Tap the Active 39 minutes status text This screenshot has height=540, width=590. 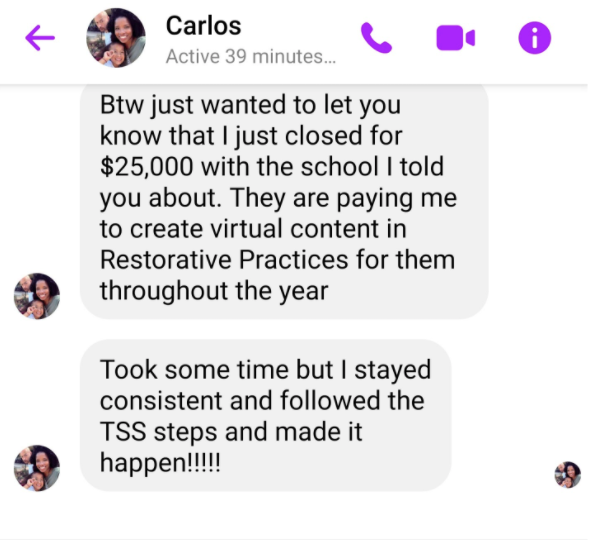pos(251,57)
